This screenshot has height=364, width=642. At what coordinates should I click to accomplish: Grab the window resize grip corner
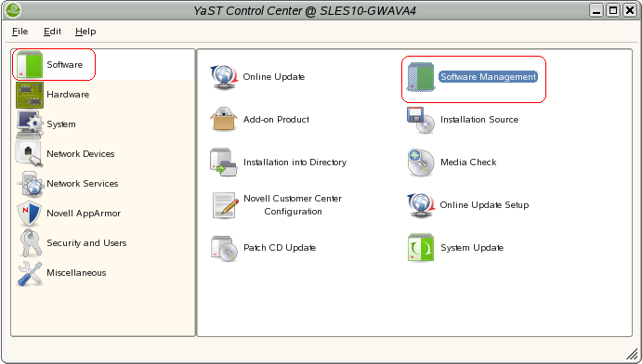tap(633, 355)
